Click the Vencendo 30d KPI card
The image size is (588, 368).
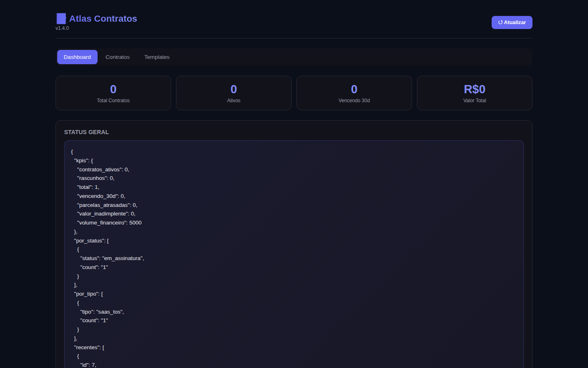(x=354, y=93)
